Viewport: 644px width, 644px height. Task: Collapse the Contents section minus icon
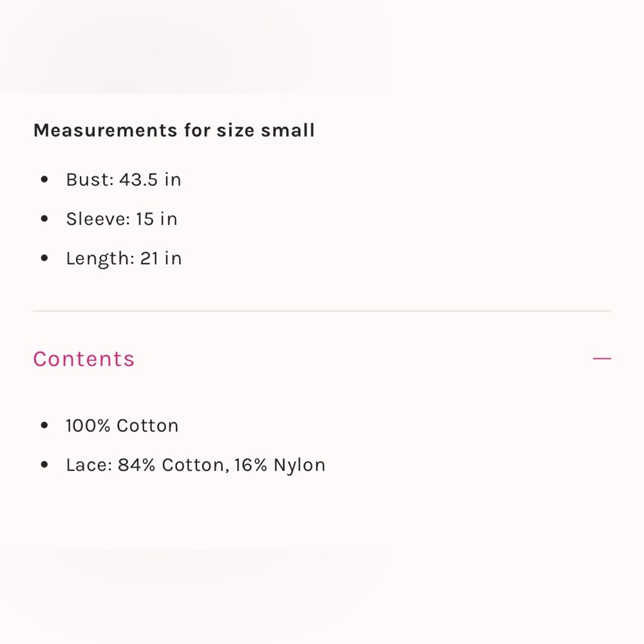[x=601, y=359]
